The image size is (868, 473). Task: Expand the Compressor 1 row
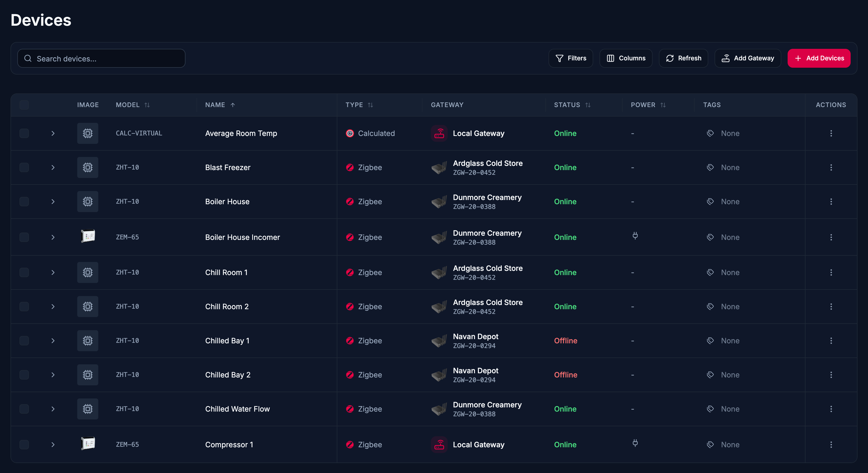point(53,444)
